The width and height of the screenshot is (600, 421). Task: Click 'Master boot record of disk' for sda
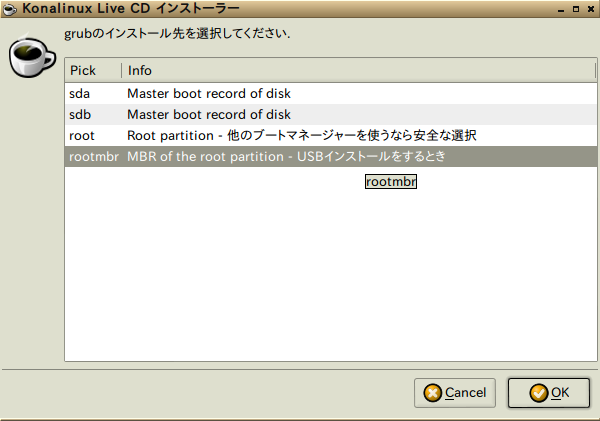tap(209, 93)
